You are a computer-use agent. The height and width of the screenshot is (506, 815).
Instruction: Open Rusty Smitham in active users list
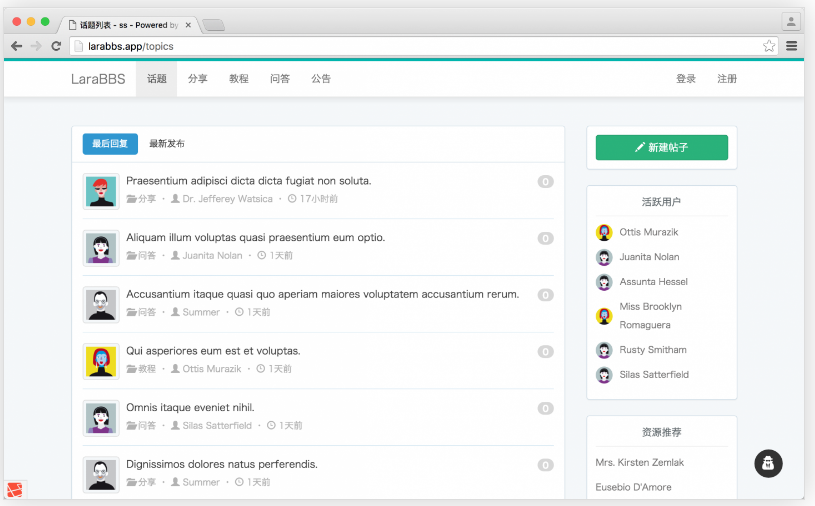point(653,350)
